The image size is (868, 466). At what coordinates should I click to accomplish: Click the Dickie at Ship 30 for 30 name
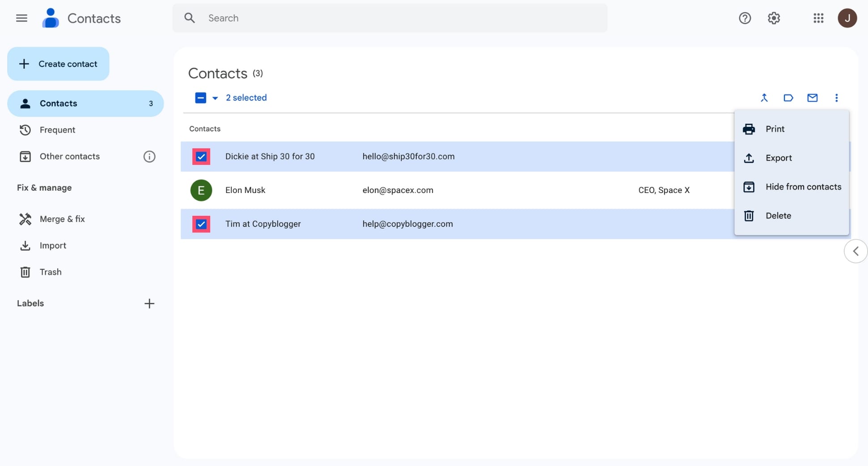tap(270, 156)
